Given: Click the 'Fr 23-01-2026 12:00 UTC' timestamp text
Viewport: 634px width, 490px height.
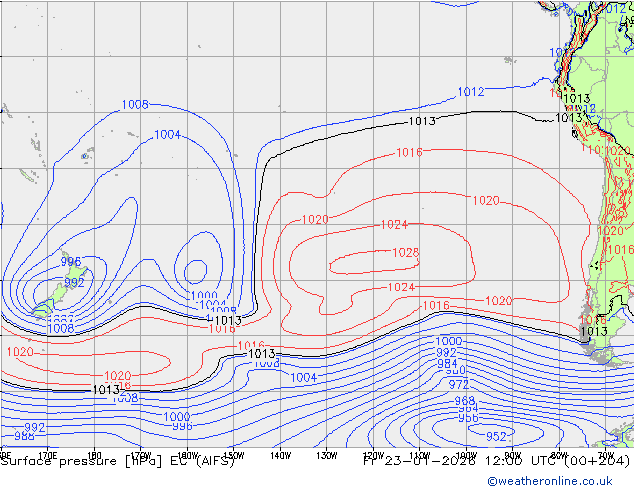Looking at the screenshot, I should pyautogui.click(x=459, y=461).
